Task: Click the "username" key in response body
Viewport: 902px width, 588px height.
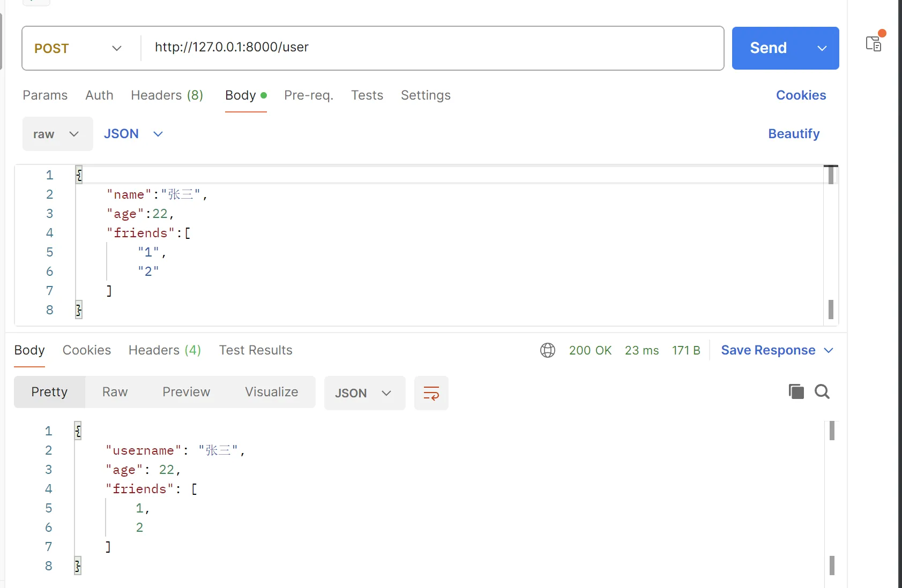Action: [x=144, y=450]
